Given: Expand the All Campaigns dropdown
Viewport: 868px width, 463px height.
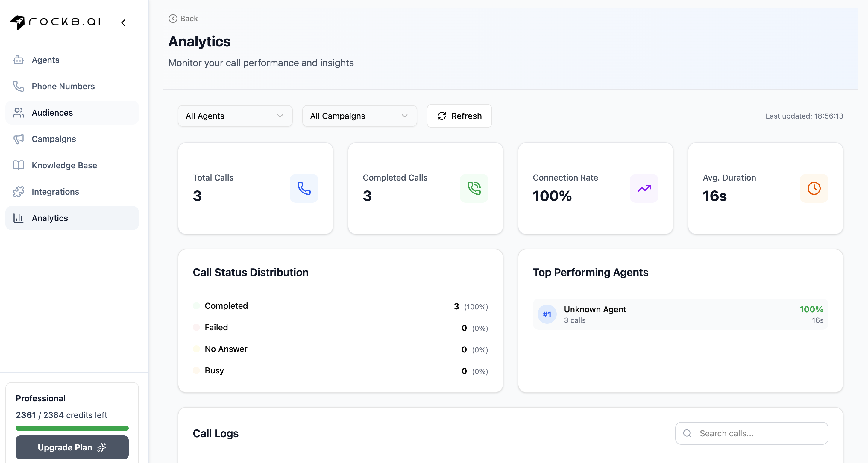Looking at the screenshot, I should point(359,116).
